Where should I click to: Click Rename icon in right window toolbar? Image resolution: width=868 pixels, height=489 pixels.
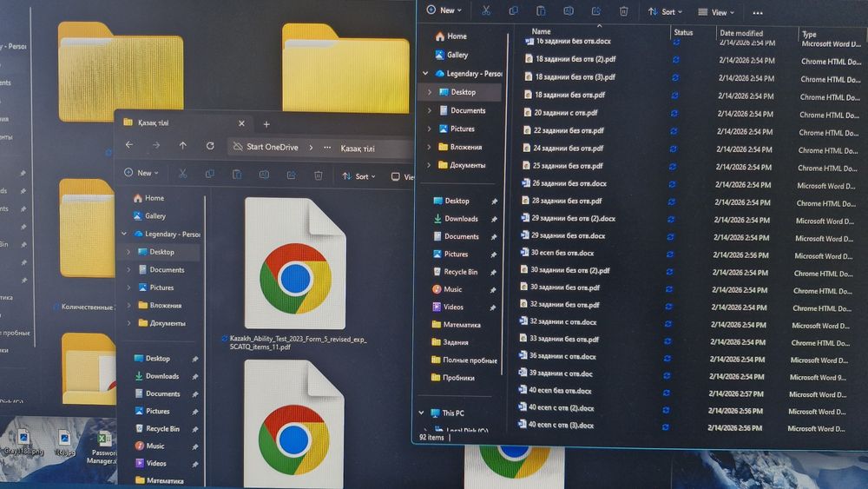[x=569, y=11]
